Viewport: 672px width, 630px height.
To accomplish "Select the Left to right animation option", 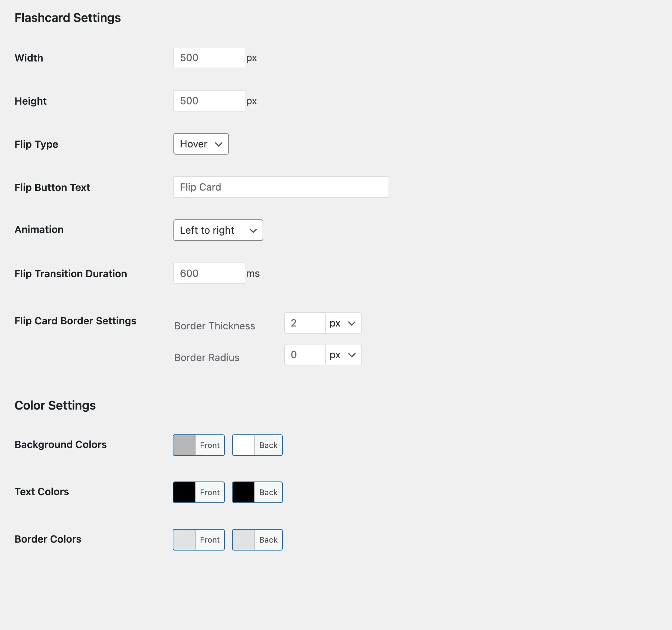I will pos(218,230).
